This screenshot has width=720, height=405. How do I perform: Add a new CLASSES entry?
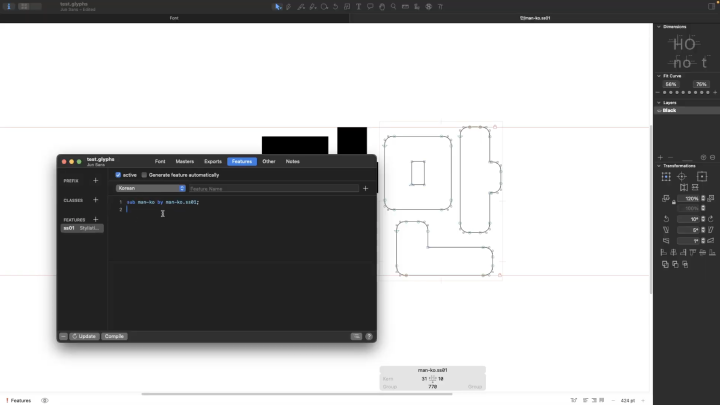point(96,200)
